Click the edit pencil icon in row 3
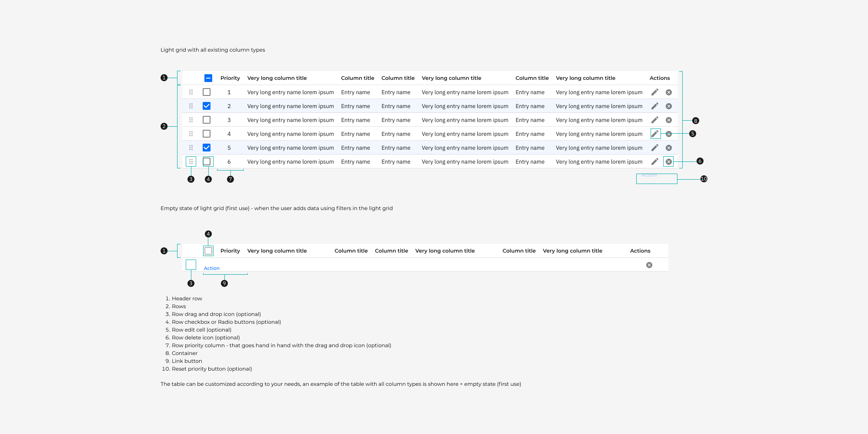The image size is (868, 434). pyautogui.click(x=655, y=120)
